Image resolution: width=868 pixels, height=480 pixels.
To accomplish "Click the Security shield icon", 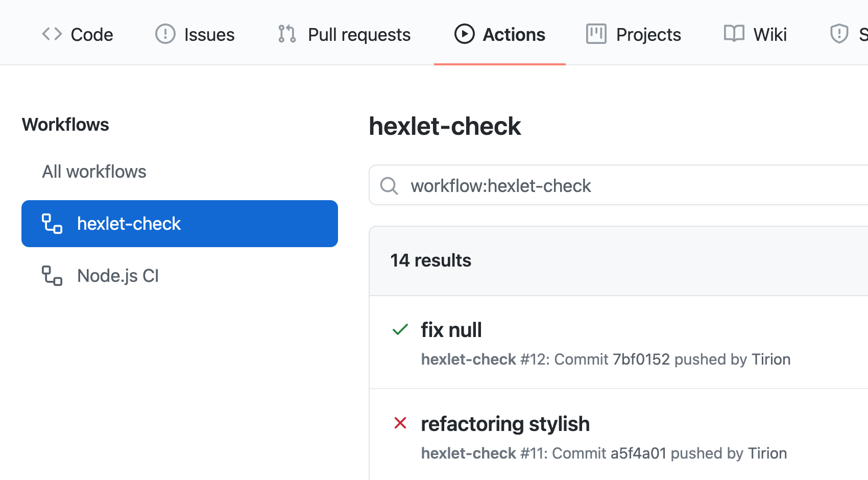I will (839, 34).
